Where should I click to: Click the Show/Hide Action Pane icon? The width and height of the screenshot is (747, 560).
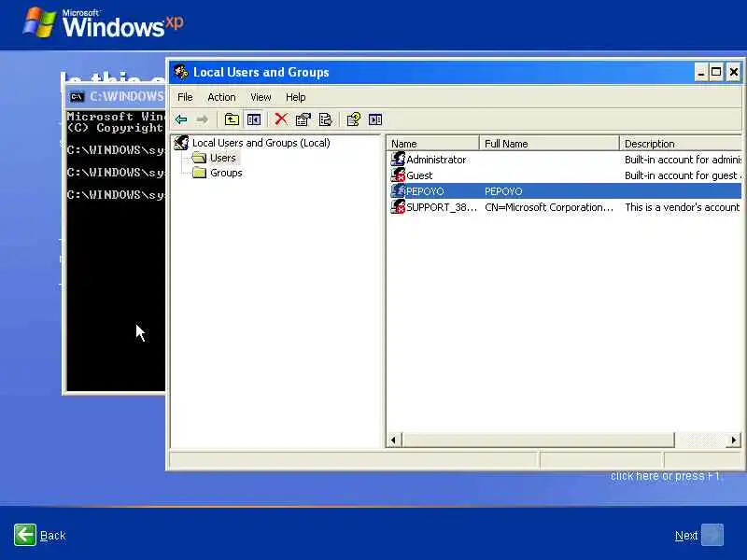(x=375, y=119)
